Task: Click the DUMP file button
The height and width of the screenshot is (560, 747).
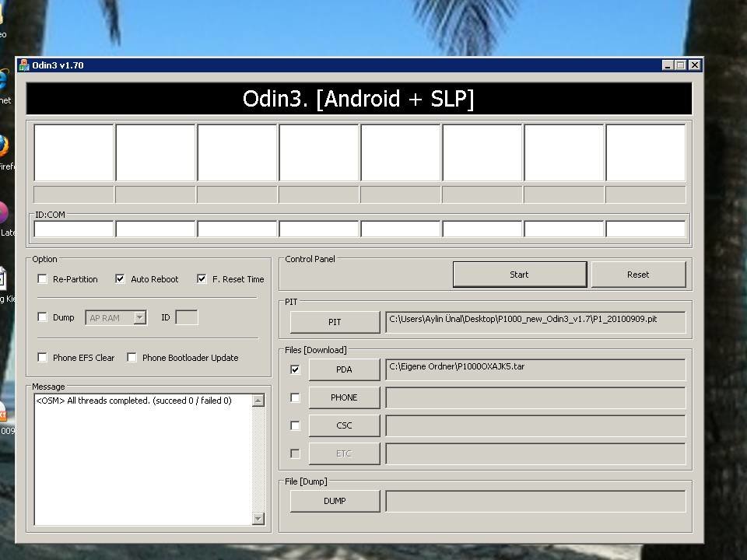Action: [x=335, y=501]
